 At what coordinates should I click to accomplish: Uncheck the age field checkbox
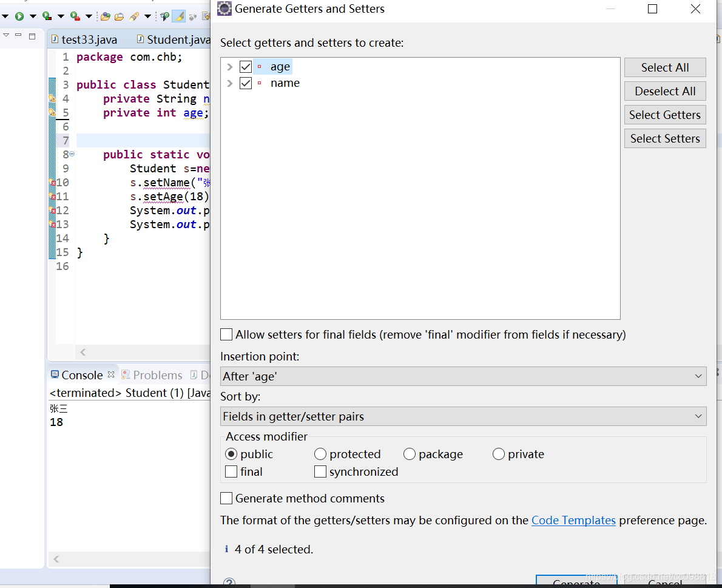[x=246, y=67]
